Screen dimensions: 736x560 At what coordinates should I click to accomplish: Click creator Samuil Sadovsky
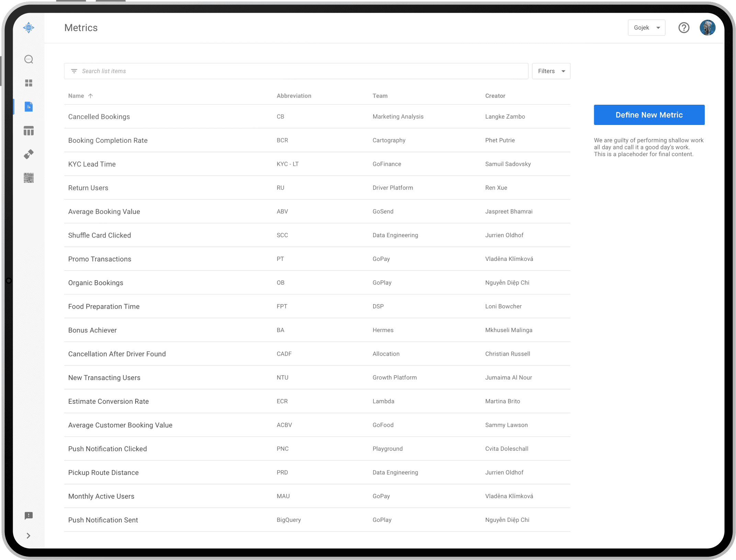508,164
